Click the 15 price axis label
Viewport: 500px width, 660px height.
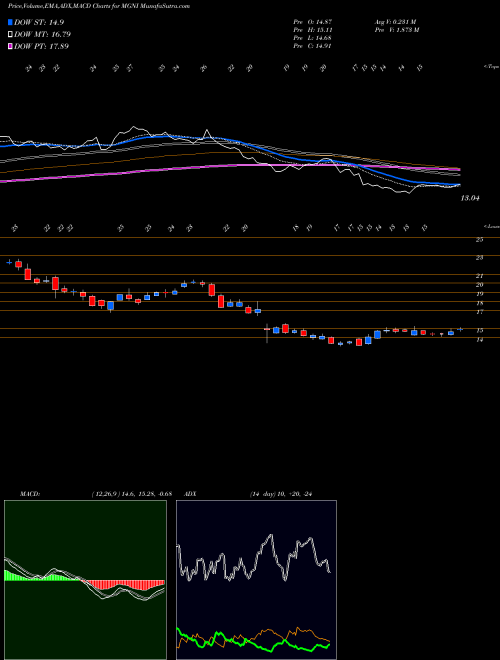pyautogui.click(x=479, y=330)
